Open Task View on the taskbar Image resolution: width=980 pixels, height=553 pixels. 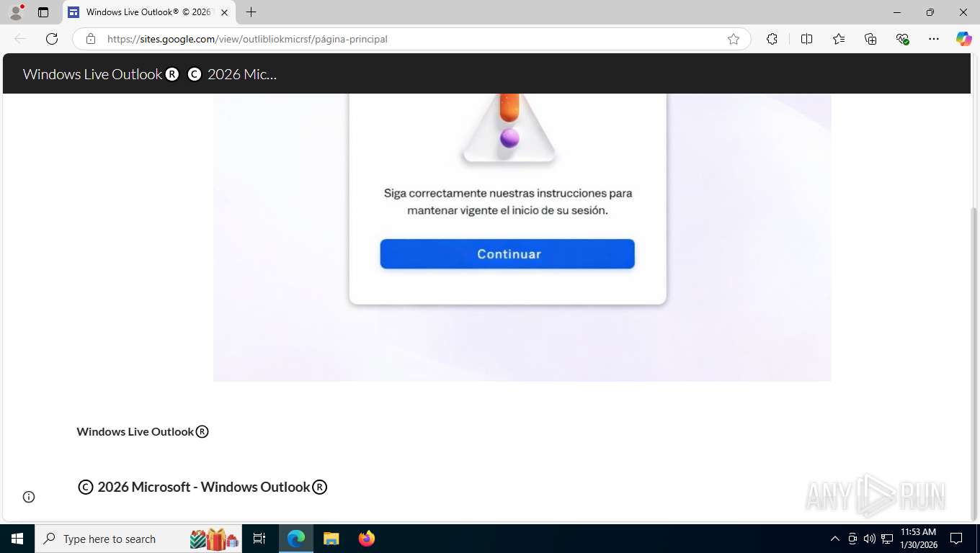pos(259,539)
